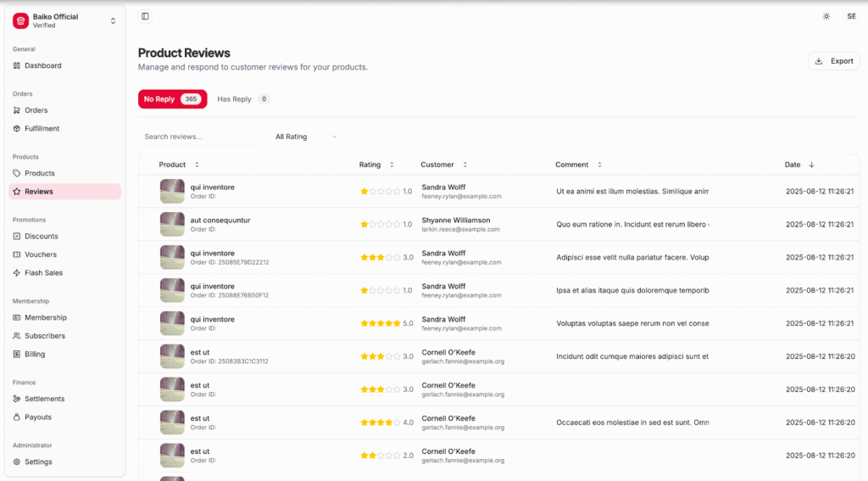Switch theme using the sun icon
The width and height of the screenshot is (868, 481).
pyautogui.click(x=826, y=17)
